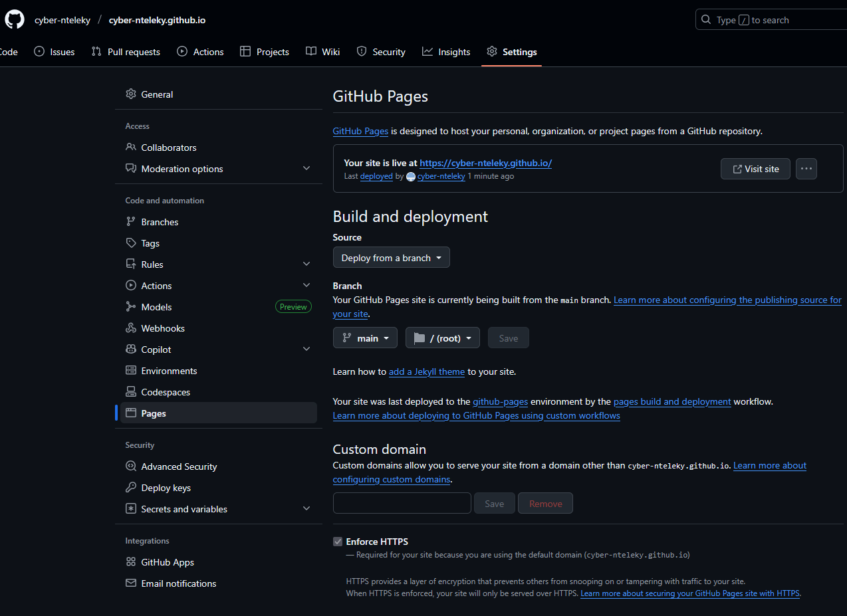Click the Remove custom domain button
The height and width of the screenshot is (616, 847).
[546, 504]
